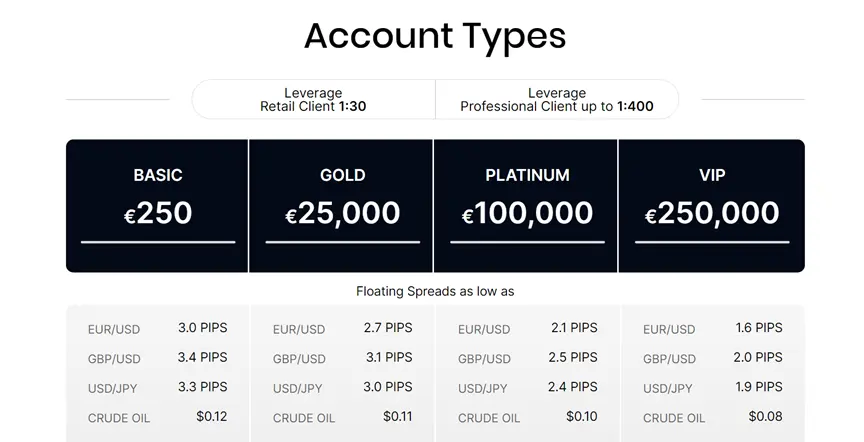
Task: Click Basic GBP/USD 3.4 PIPS value
Action: (x=202, y=357)
